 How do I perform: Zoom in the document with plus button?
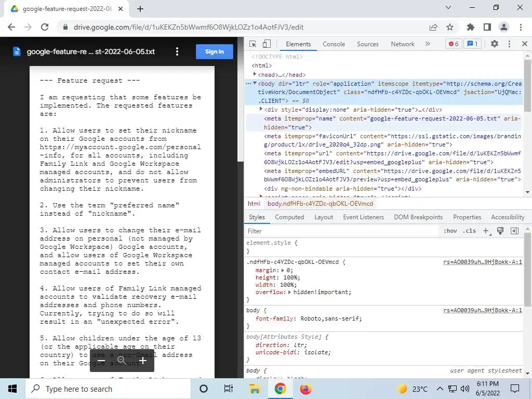click(x=143, y=361)
